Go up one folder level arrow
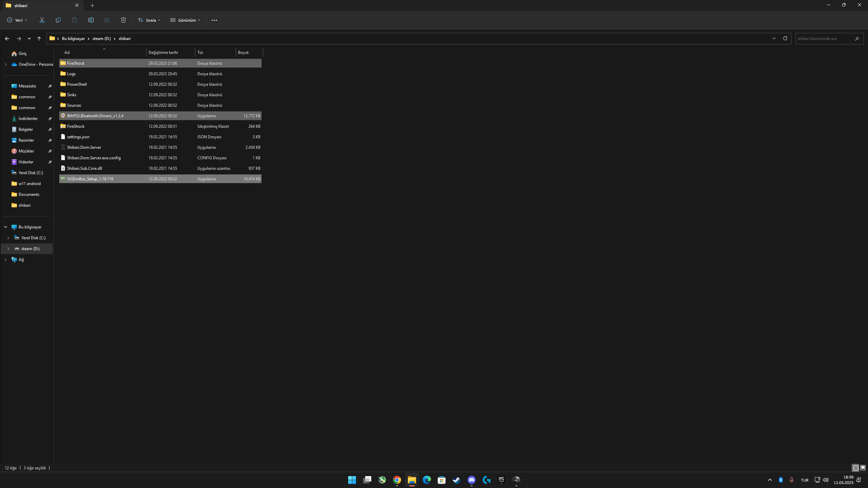 pos(39,39)
